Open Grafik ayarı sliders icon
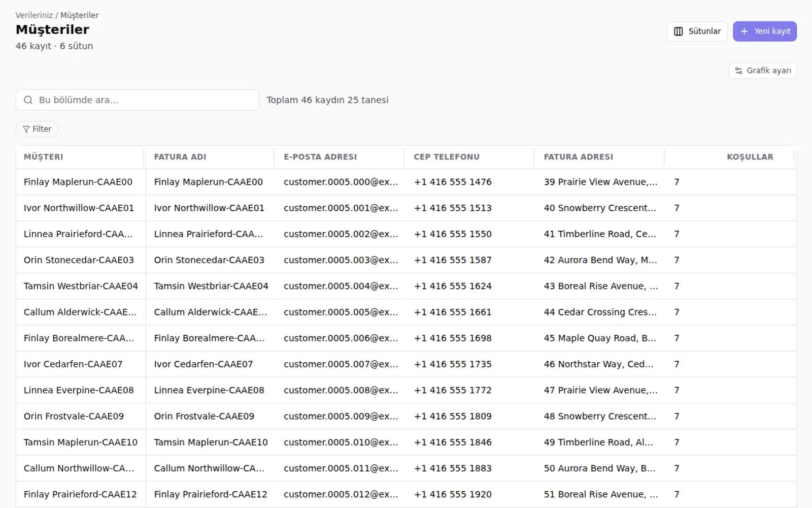Image resolution: width=812 pixels, height=508 pixels. (738, 71)
